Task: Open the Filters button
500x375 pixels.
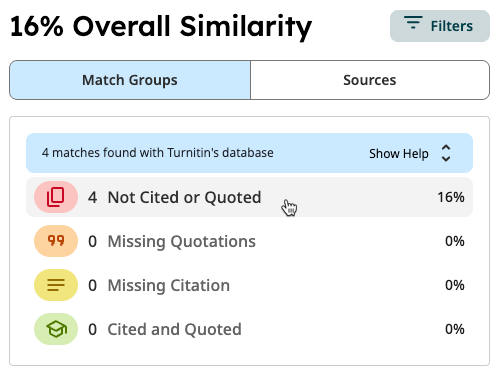Action: 440,26
